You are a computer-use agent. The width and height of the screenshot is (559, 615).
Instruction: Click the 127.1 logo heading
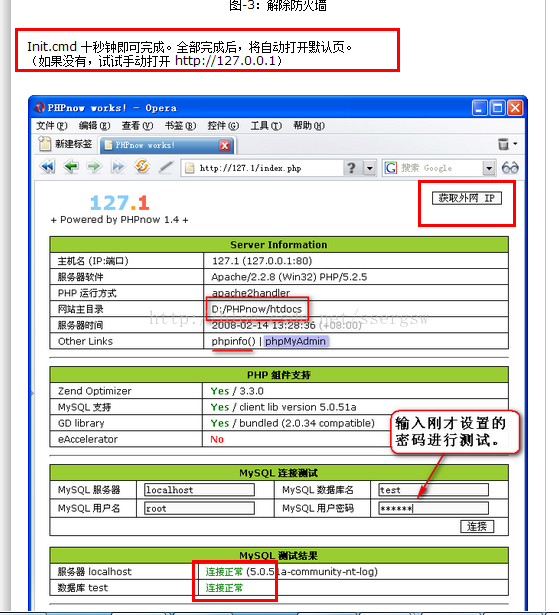[x=120, y=203]
